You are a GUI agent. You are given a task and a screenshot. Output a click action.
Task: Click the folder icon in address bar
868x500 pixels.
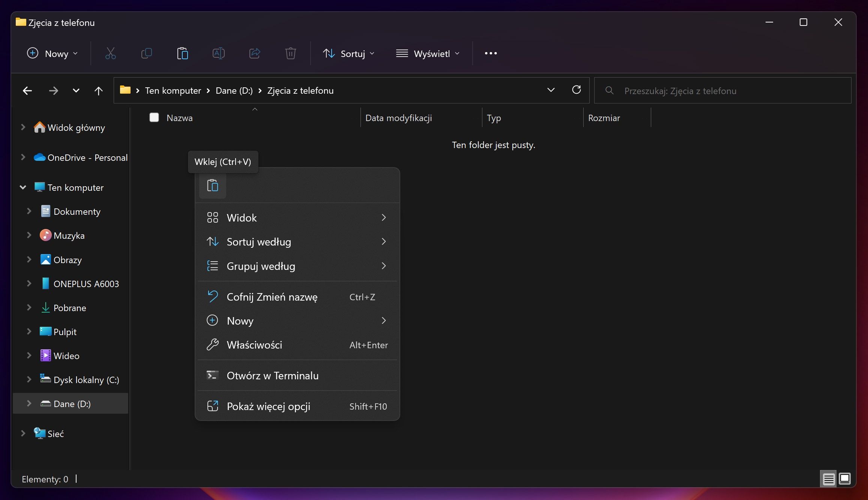(125, 90)
